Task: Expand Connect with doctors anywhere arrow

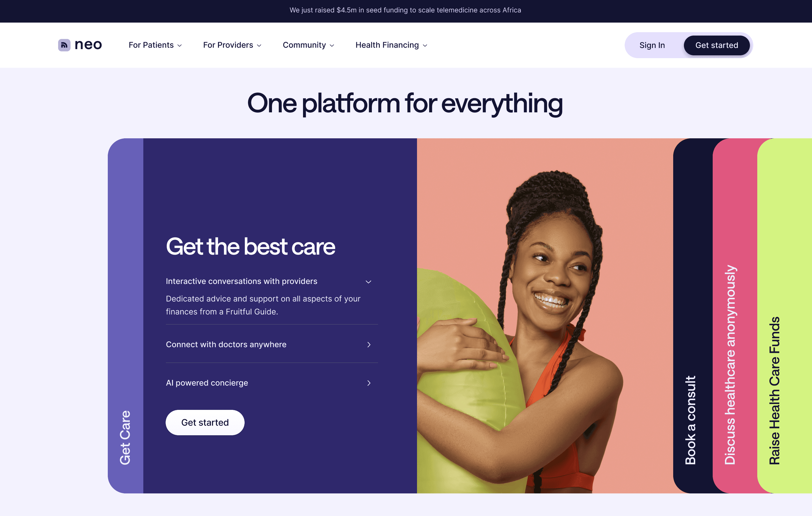Action: click(x=369, y=345)
